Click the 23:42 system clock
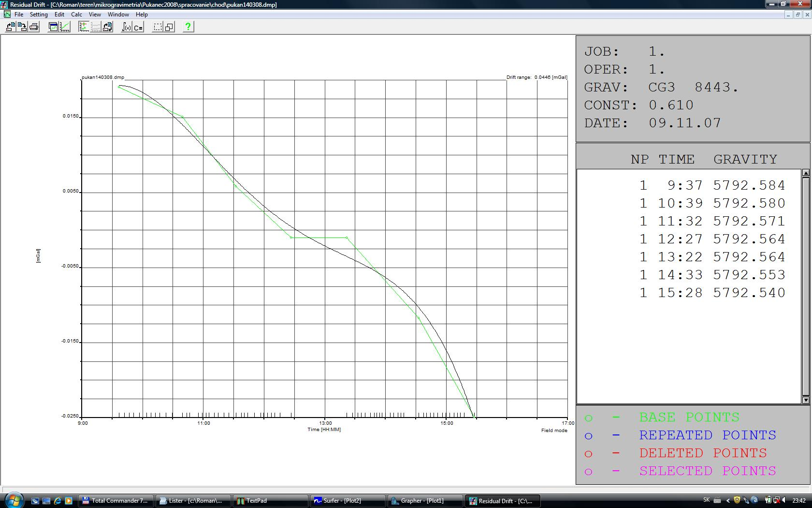The width and height of the screenshot is (812, 508). 799,500
